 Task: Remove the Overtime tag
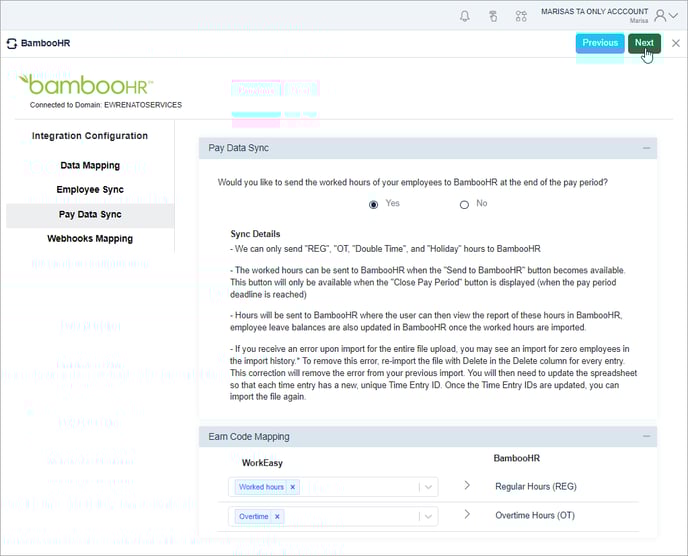click(x=277, y=517)
